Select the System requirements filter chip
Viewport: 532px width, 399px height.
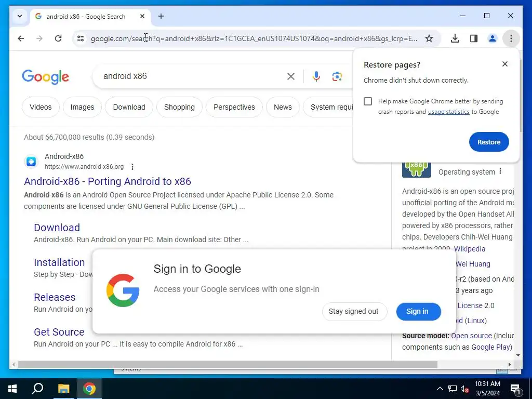[328, 107]
